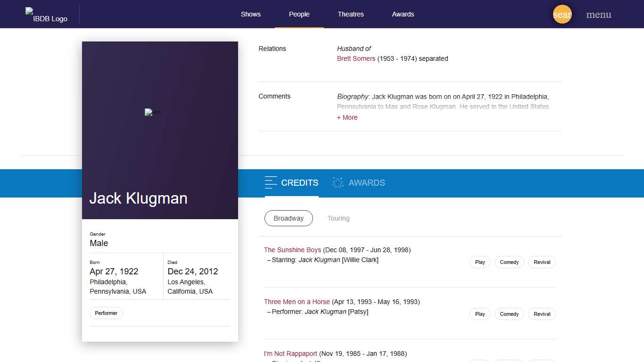The height and width of the screenshot is (362, 644).
Task: Select the Awards item in top navigation
Action: [403, 14]
